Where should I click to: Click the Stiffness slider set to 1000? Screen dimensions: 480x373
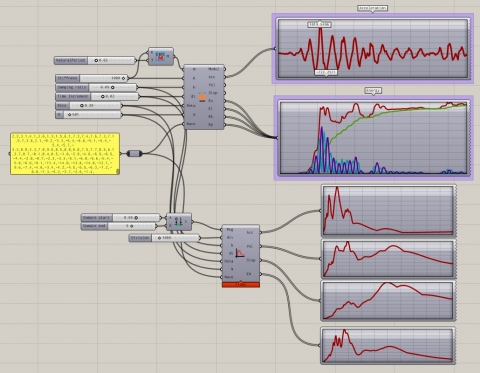click(x=91, y=78)
